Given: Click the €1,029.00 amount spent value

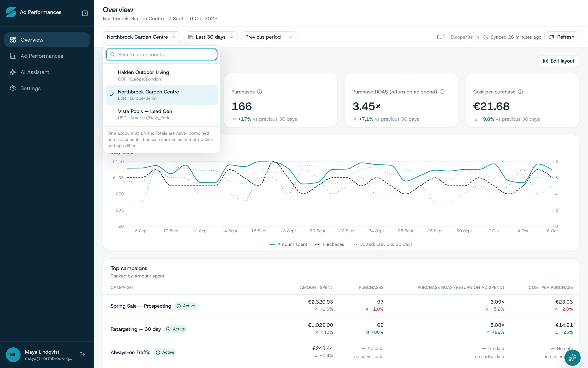Looking at the screenshot, I should [x=320, y=325].
